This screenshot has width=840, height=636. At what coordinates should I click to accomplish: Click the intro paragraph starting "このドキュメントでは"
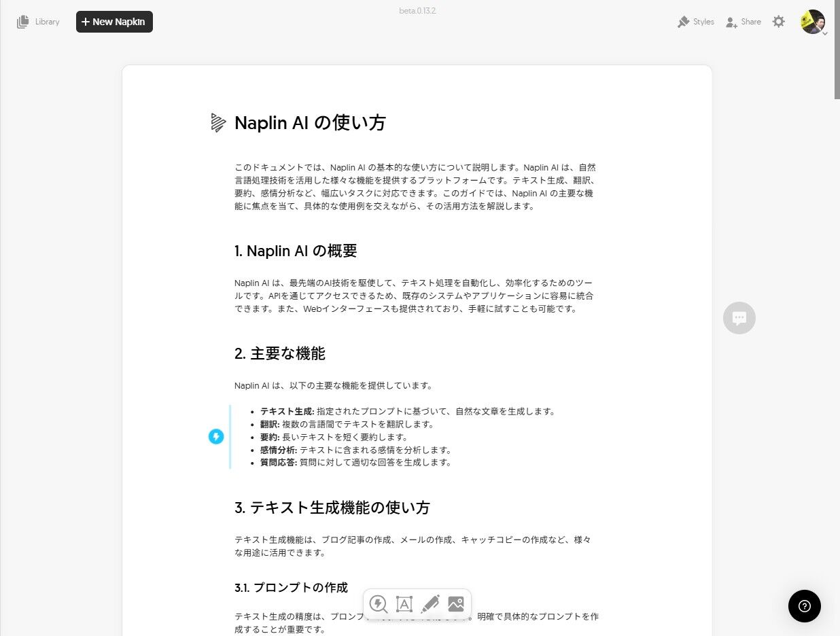[x=417, y=187]
